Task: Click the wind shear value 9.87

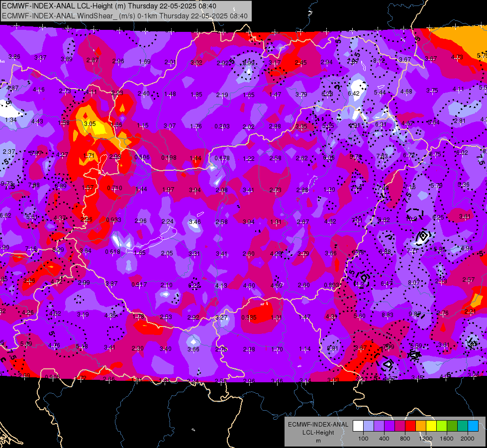Action: [415, 314]
